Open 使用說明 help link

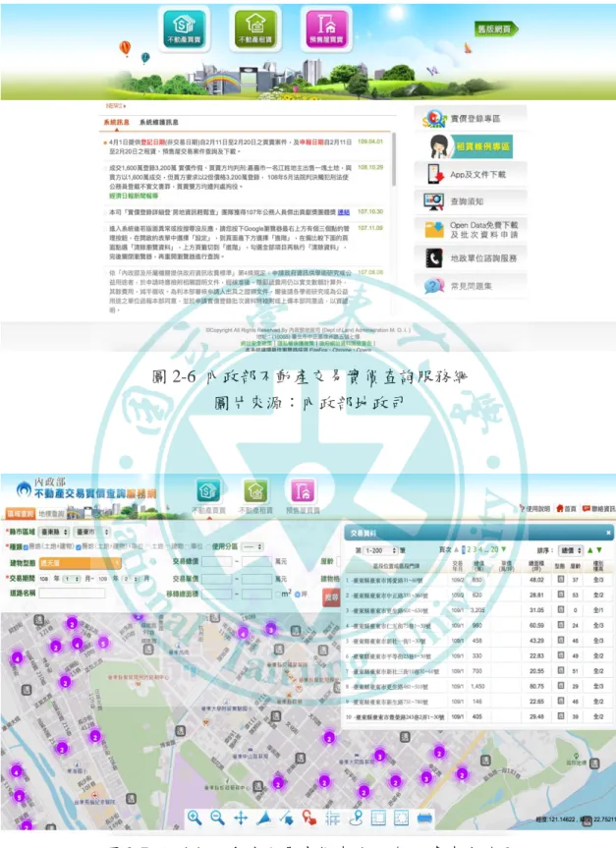(534, 508)
